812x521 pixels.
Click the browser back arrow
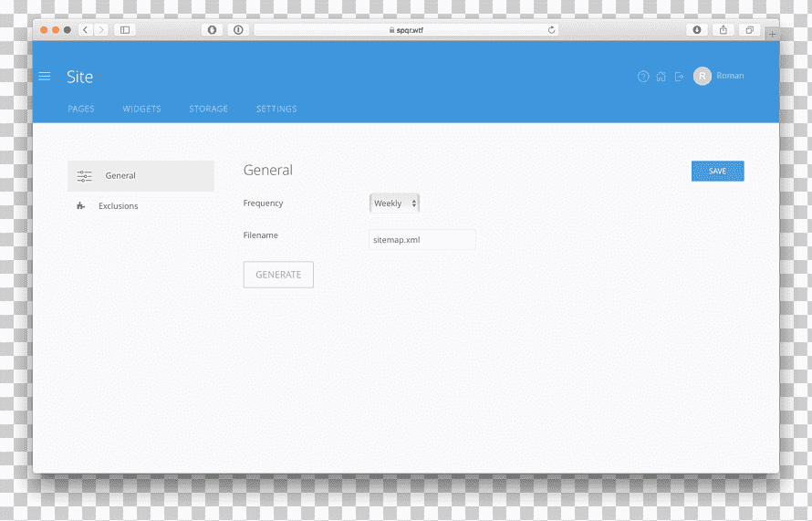(x=86, y=30)
